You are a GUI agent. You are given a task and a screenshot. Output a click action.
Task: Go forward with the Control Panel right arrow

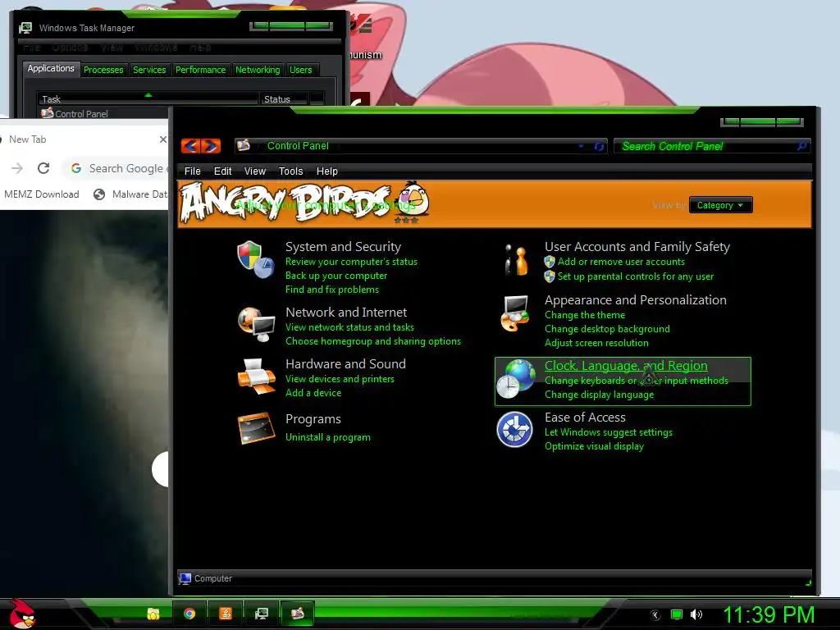211,146
